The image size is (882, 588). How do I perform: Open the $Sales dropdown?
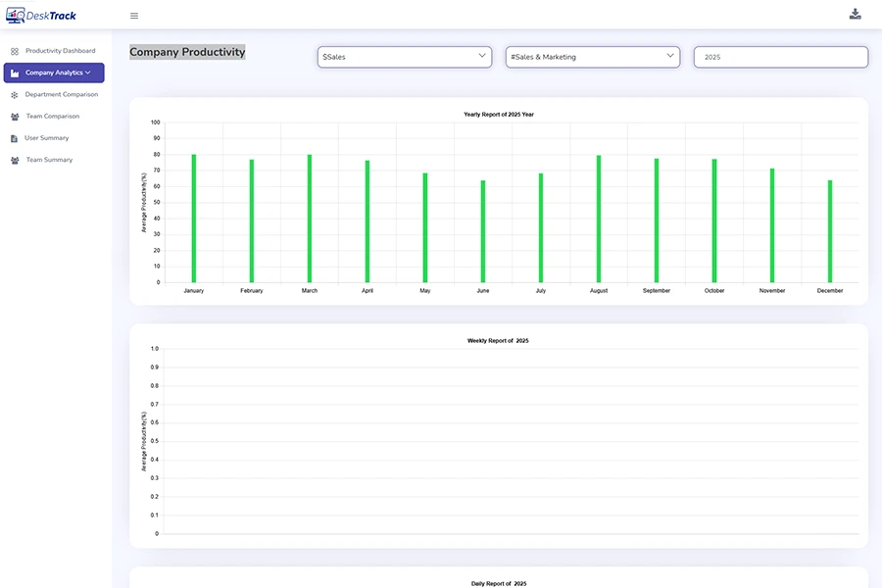point(404,57)
